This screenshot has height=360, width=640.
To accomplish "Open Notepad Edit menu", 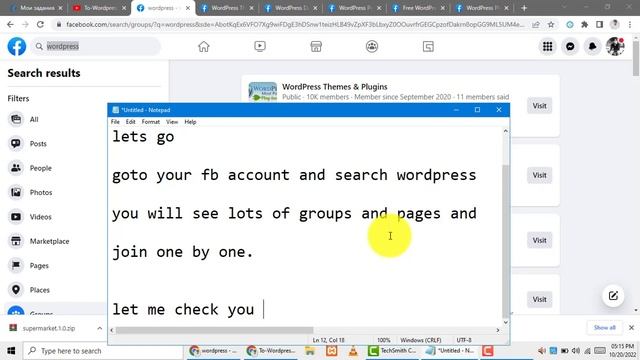I will tap(130, 122).
